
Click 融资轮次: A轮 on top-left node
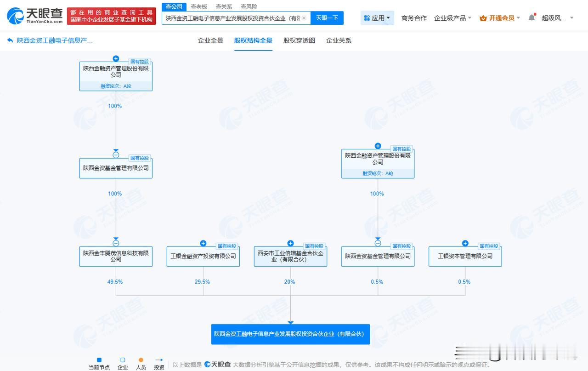116,86
